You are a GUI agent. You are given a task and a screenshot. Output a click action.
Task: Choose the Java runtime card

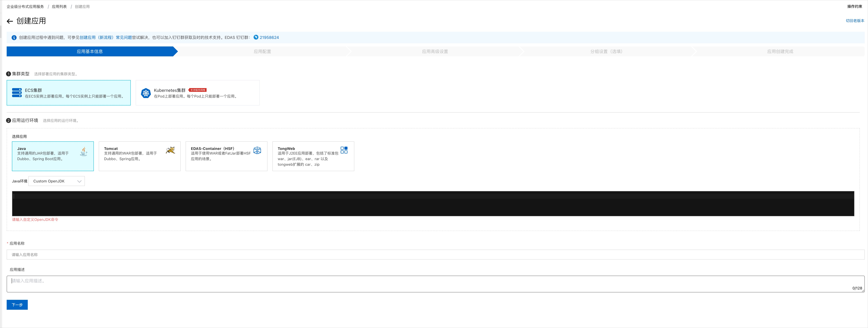point(53,156)
